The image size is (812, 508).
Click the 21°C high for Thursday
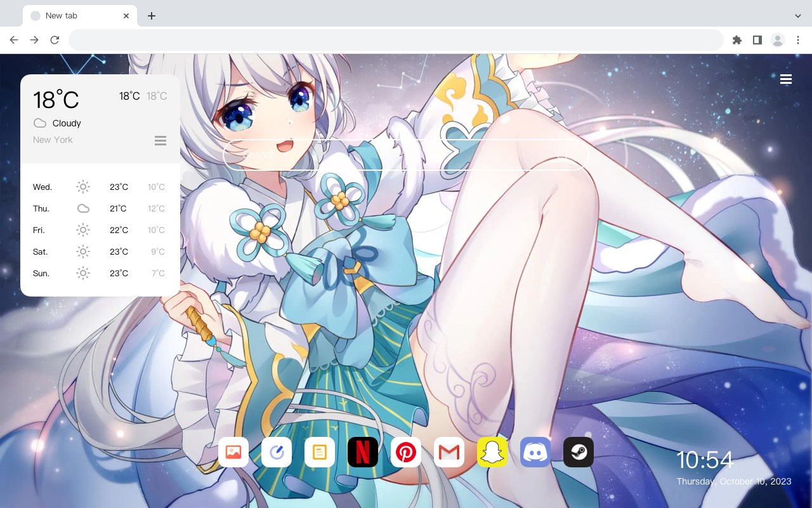118,209
